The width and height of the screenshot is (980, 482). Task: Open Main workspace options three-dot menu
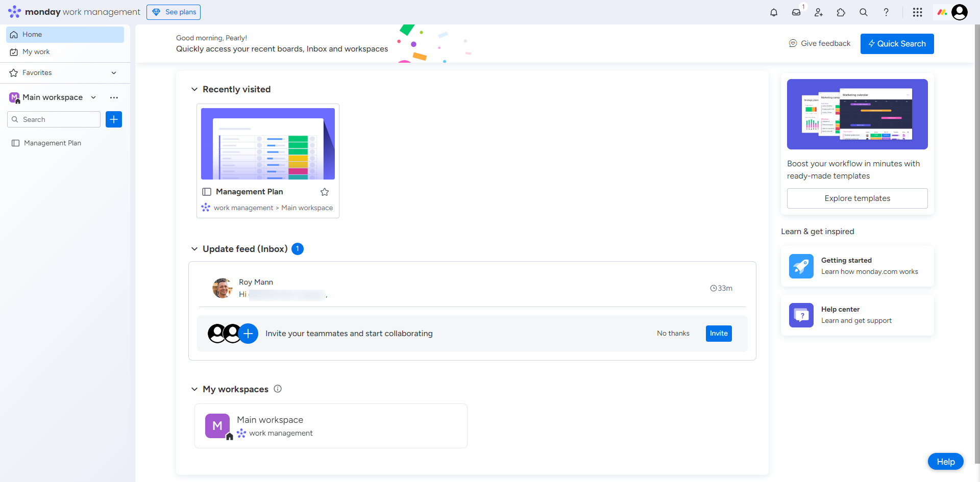pos(113,97)
